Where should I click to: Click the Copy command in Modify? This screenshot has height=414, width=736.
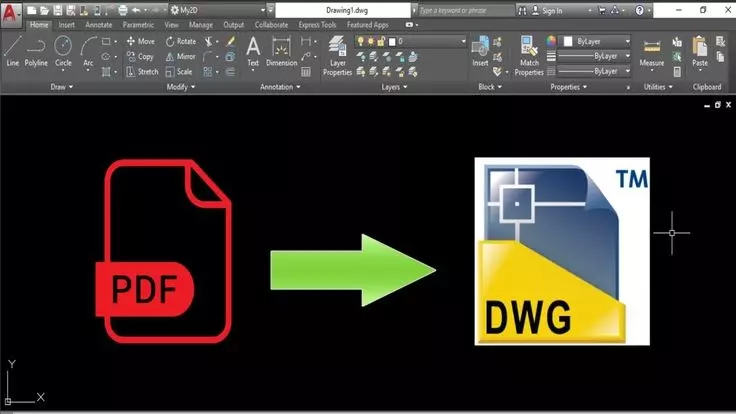(x=140, y=56)
